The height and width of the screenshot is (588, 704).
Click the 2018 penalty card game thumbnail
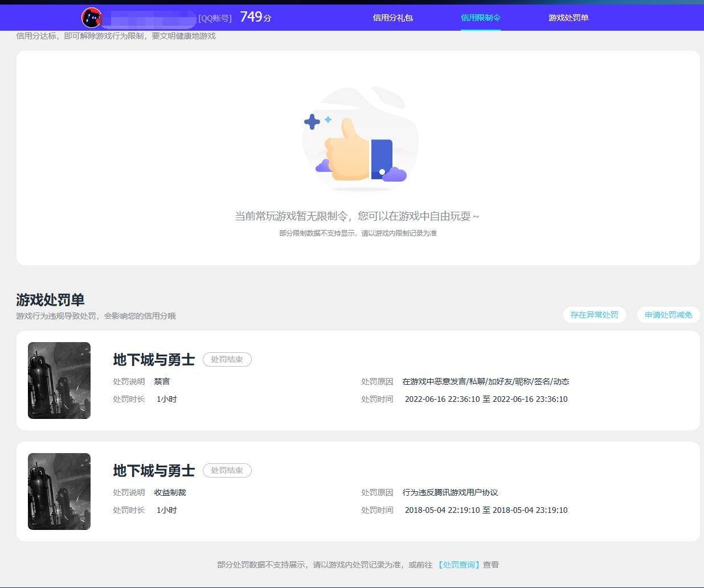59,491
